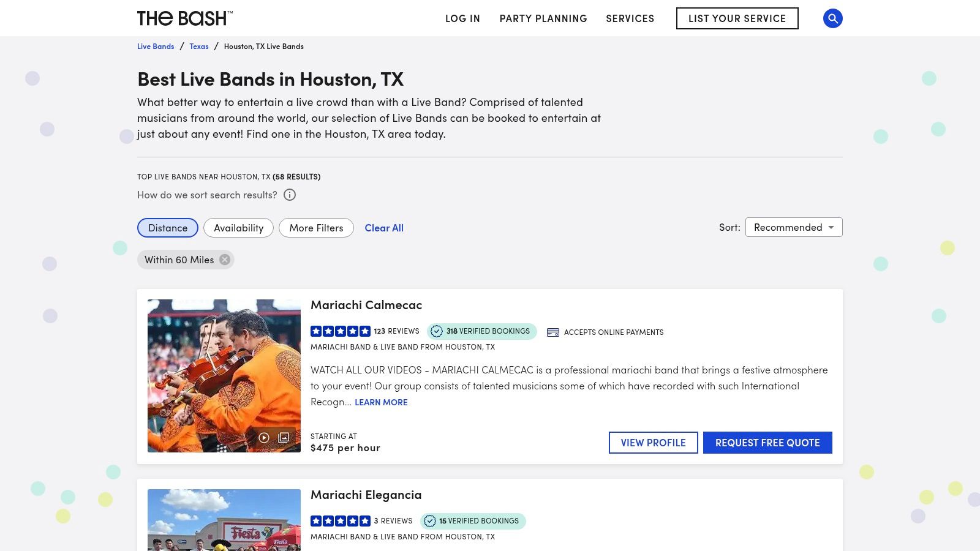This screenshot has height=551, width=980.
Task: Remove the Within 60 Miles filter chip
Action: (225, 260)
